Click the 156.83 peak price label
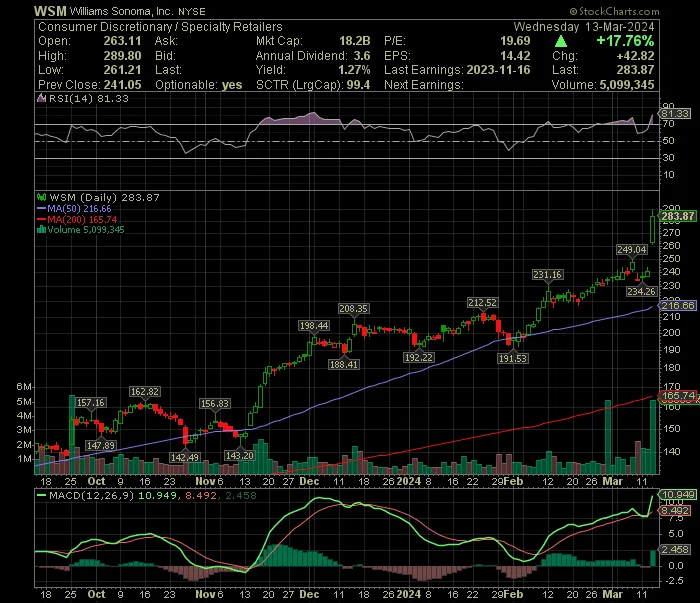 coord(215,403)
